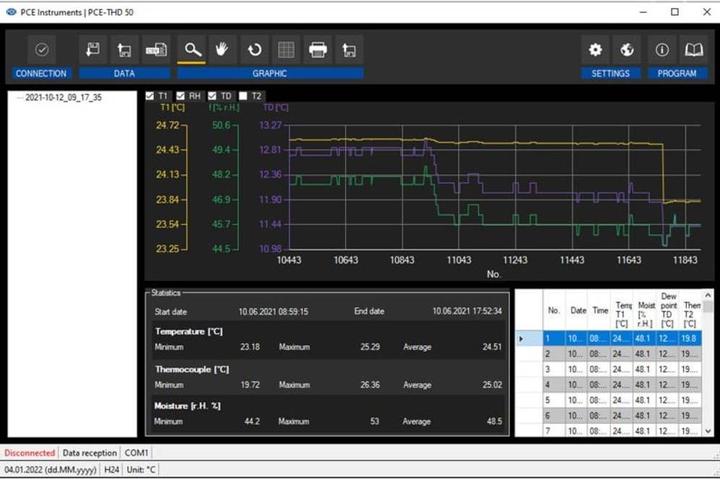Click the T1 axis value 24.72
This screenshot has height=479, width=720.
click(168, 125)
